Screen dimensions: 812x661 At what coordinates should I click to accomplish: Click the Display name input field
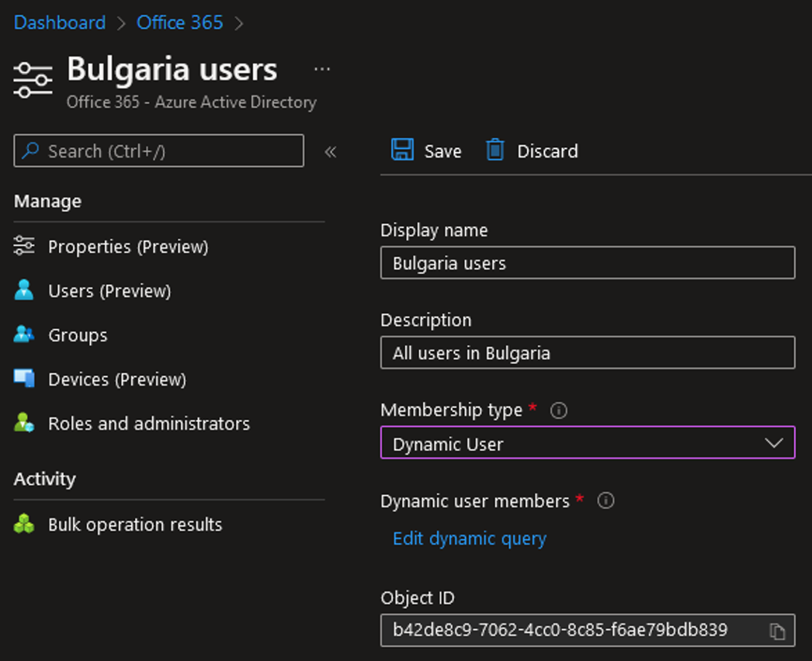coord(587,262)
